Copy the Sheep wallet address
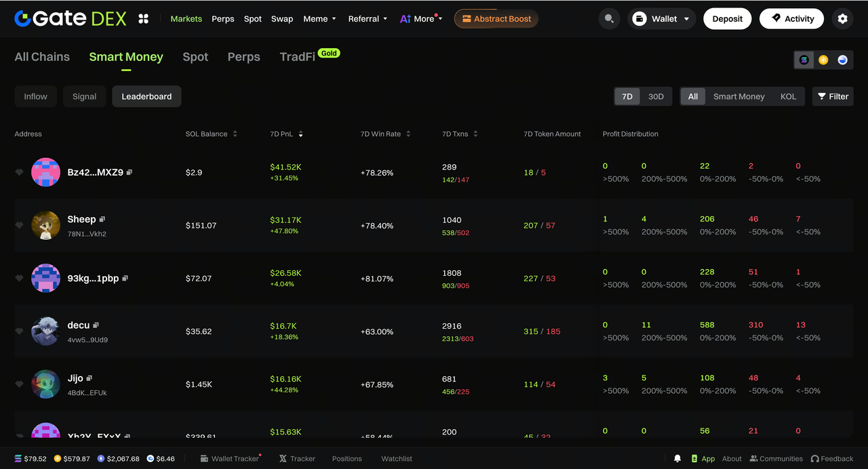Image resolution: width=868 pixels, height=469 pixels. click(102, 220)
